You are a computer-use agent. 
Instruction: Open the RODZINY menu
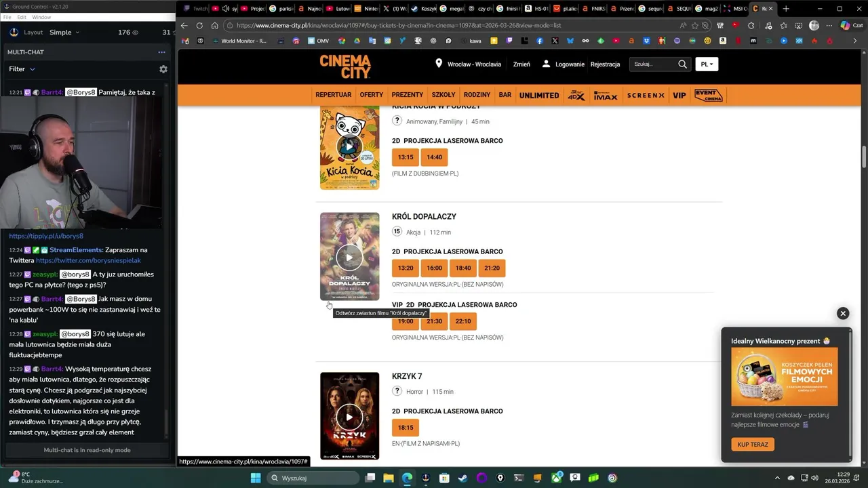(x=477, y=95)
